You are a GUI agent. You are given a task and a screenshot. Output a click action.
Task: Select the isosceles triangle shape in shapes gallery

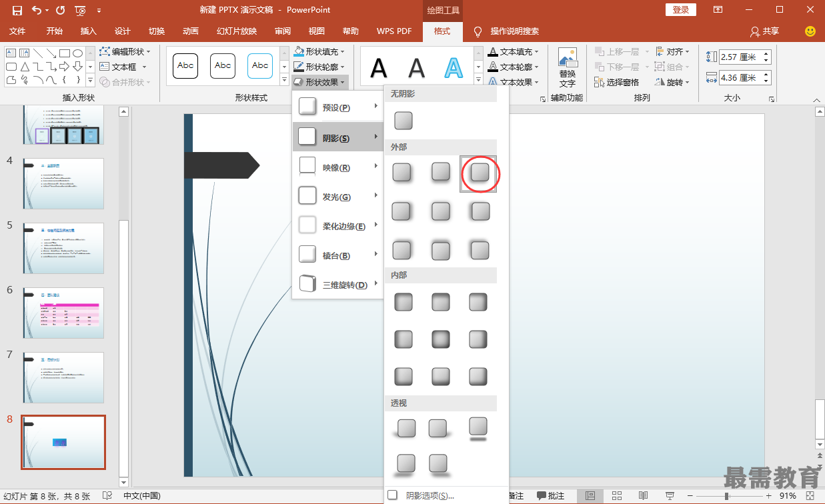tap(25, 67)
